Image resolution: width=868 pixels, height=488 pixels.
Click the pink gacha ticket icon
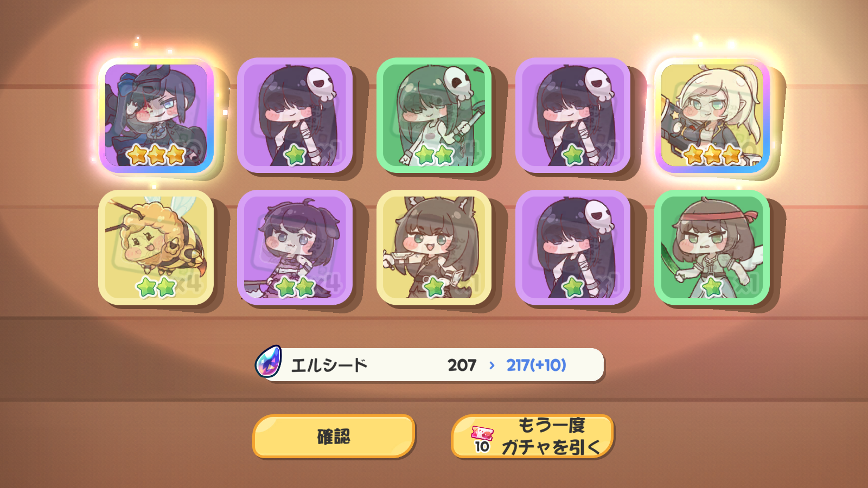click(x=482, y=433)
